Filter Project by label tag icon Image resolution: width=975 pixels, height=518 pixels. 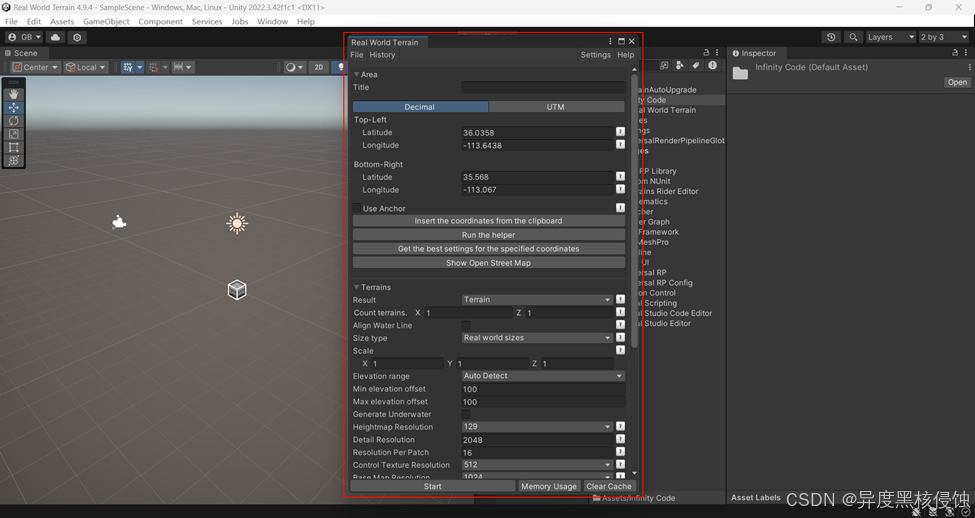coord(696,65)
